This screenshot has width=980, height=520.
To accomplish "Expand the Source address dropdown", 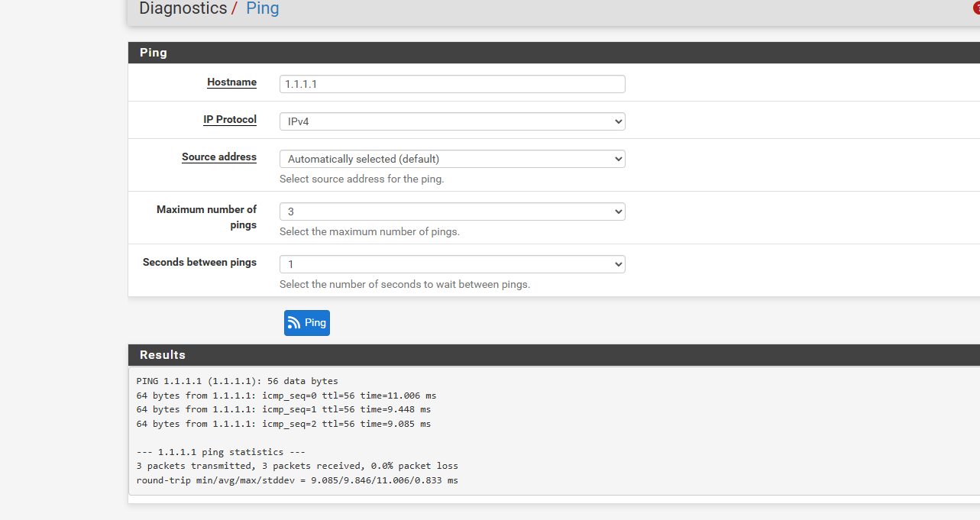I will tap(452, 159).
